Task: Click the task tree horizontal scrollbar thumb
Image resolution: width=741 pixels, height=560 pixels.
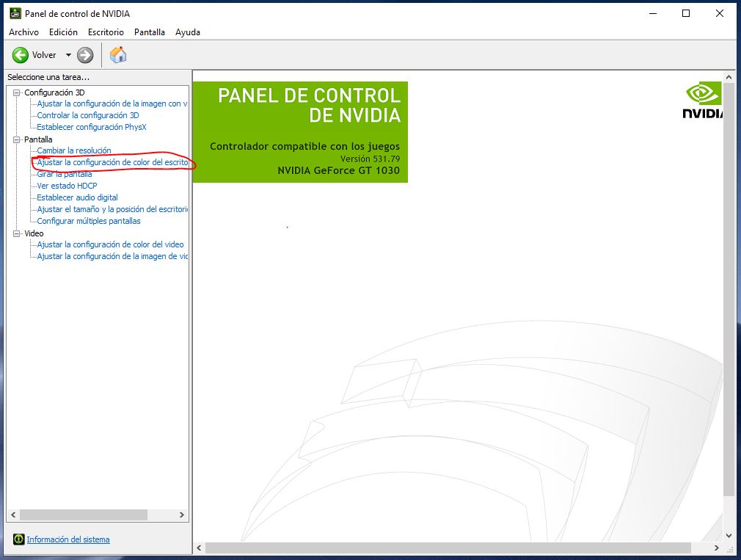Action: [84, 514]
